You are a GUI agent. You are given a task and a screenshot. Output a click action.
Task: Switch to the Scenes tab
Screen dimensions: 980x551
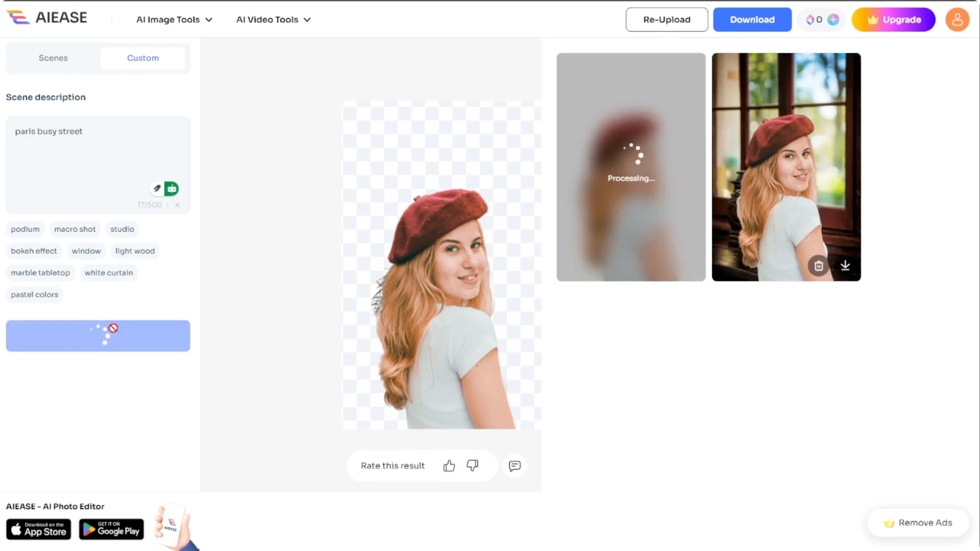click(53, 58)
